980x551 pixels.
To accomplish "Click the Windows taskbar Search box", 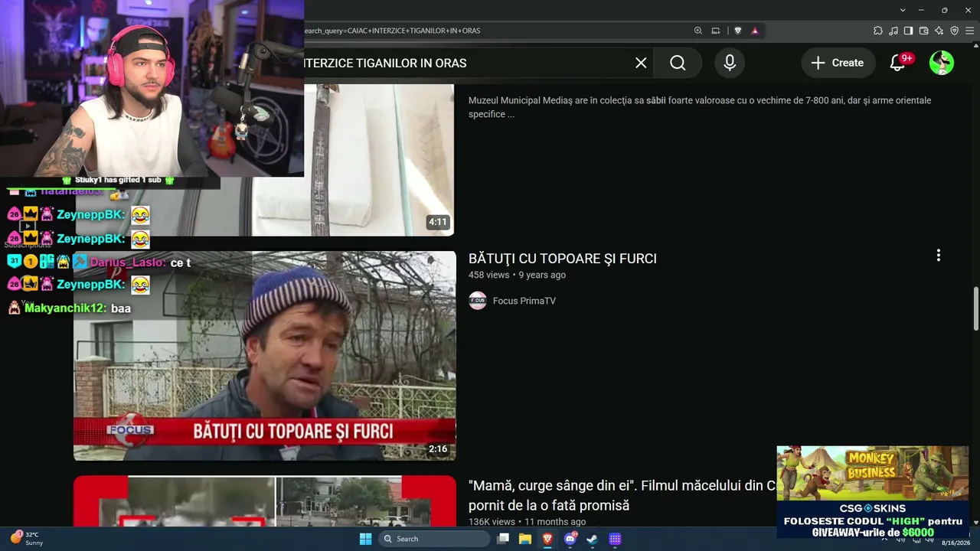I will (x=434, y=539).
